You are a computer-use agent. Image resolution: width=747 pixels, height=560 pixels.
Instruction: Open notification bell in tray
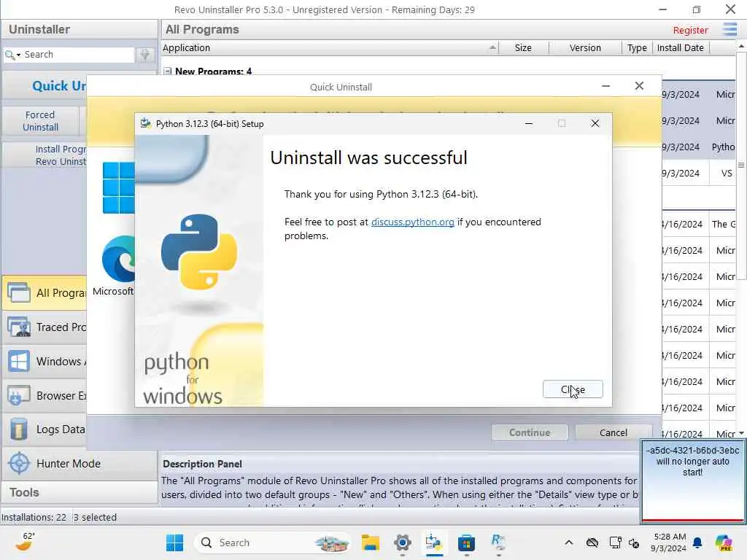click(697, 542)
